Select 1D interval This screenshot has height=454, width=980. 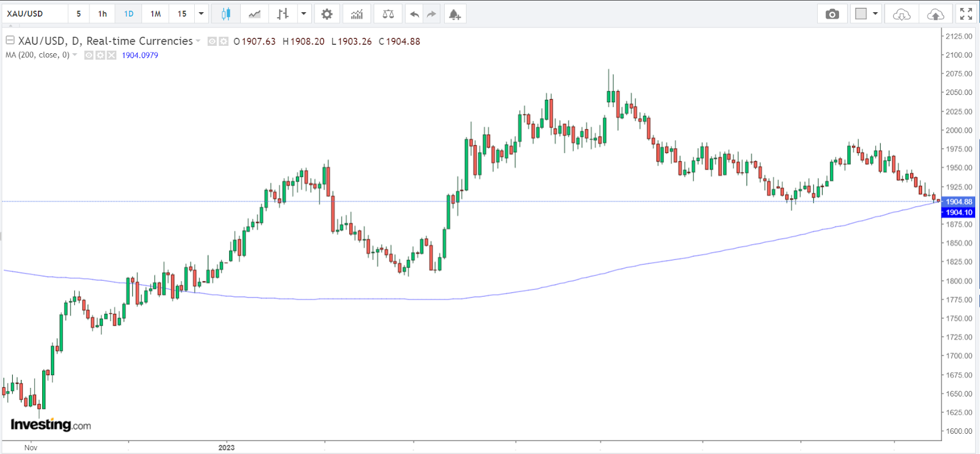pyautogui.click(x=129, y=13)
